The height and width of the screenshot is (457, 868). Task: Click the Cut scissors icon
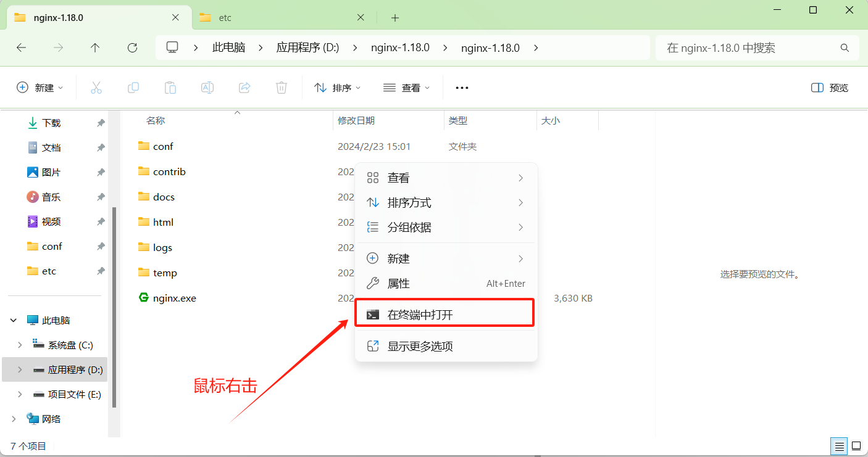pyautogui.click(x=96, y=88)
